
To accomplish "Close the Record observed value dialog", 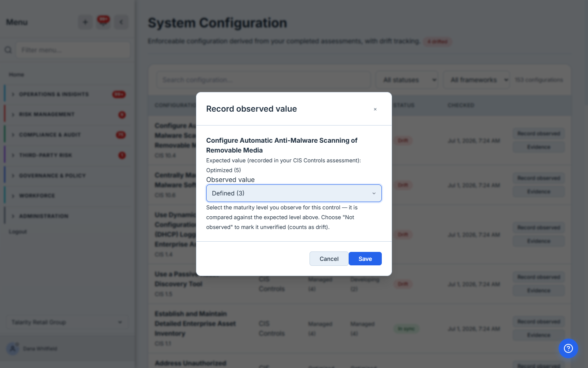I will tap(375, 109).
